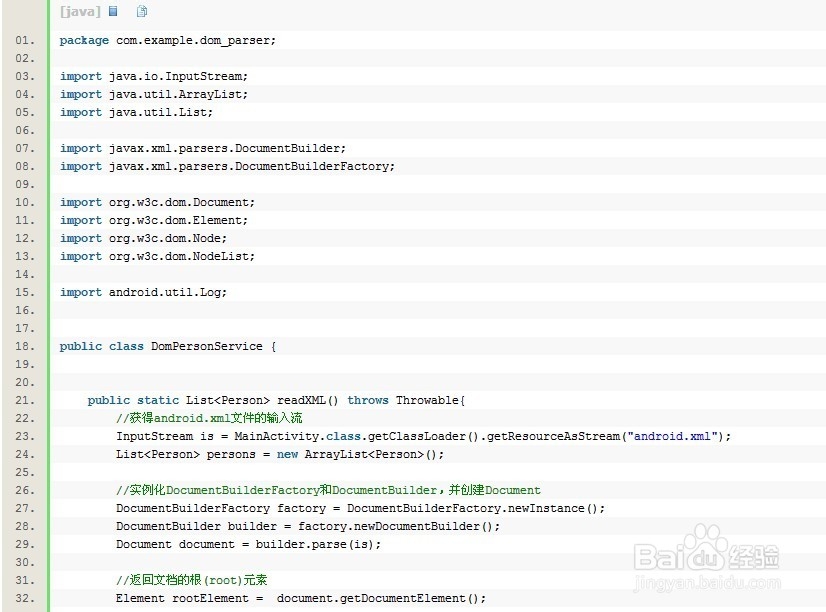Viewport: 826px width, 612px height.
Task: Click the "android.xml" string literal
Action: coord(672,437)
